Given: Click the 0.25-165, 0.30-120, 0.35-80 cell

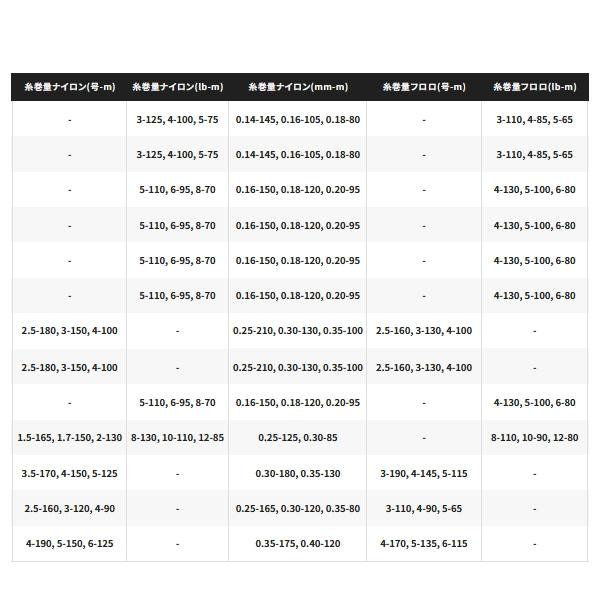Looking at the screenshot, I should pyautogui.click(x=297, y=509).
